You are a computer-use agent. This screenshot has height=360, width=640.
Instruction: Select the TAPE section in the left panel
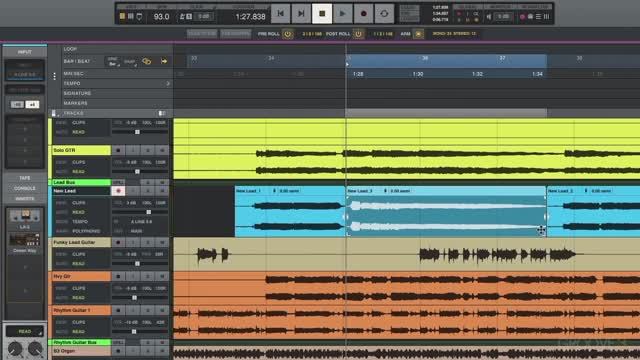click(24, 178)
